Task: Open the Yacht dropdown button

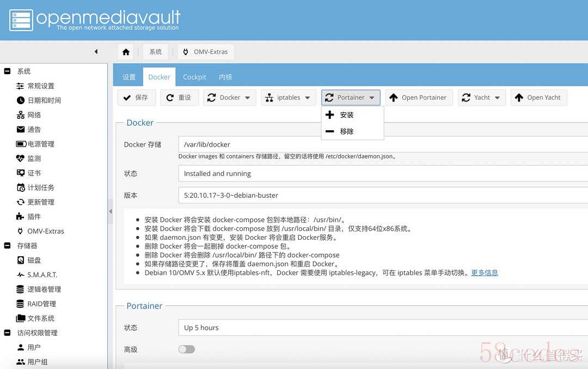Action: 481,98
